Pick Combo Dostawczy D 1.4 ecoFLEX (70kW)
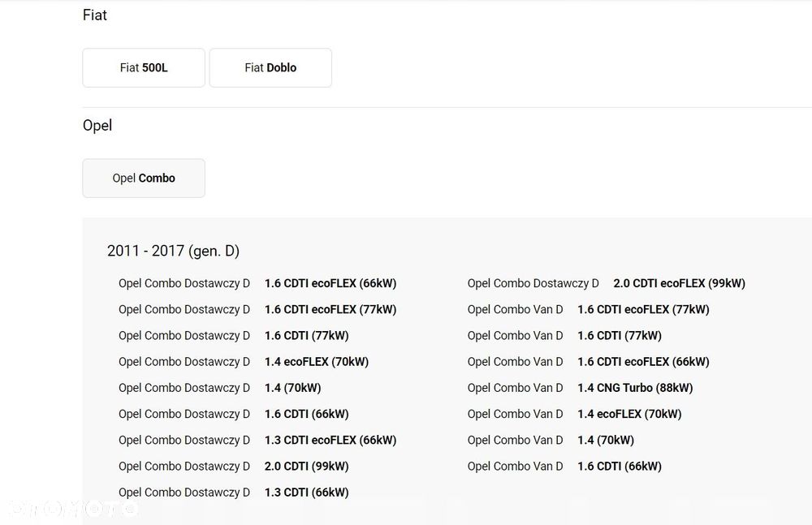The width and height of the screenshot is (812, 525). tap(244, 362)
